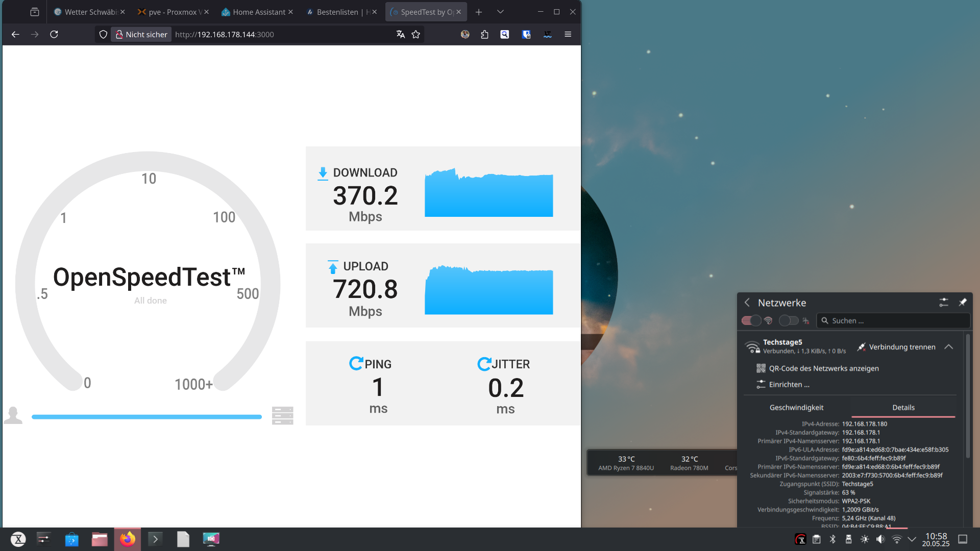Open the Firefox translate page icon

[401, 34]
